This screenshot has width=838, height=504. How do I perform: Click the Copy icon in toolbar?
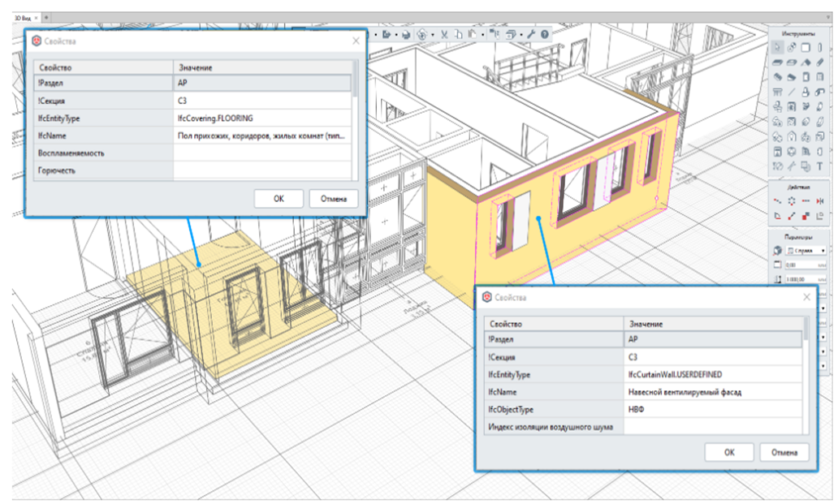[458, 35]
